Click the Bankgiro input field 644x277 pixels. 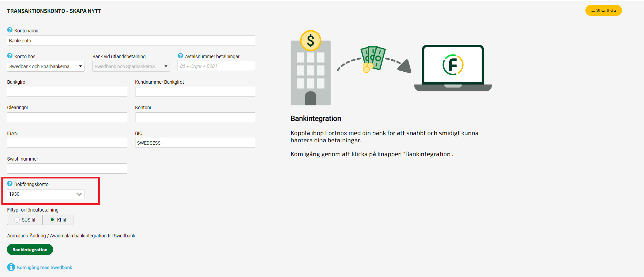pyautogui.click(x=67, y=92)
